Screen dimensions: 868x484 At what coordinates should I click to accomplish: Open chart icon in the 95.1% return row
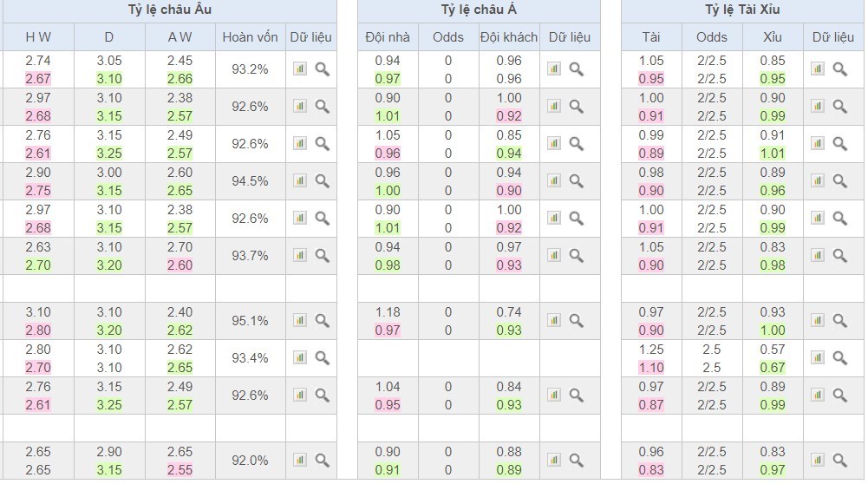click(x=300, y=320)
